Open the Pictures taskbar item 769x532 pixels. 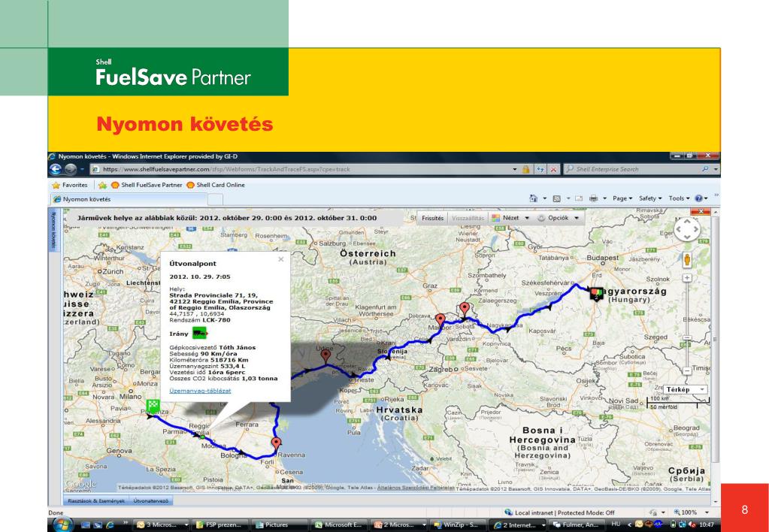[280, 524]
